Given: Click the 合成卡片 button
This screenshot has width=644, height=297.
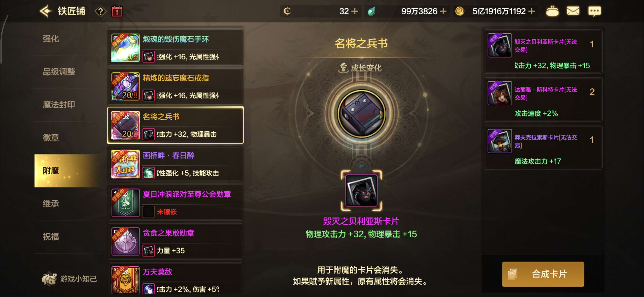Looking at the screenshot, I should click(x=543, y=274).
